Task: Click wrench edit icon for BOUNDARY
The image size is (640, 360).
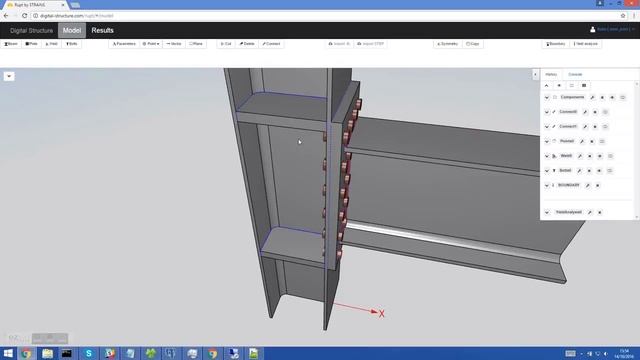Action: [587, 185]
